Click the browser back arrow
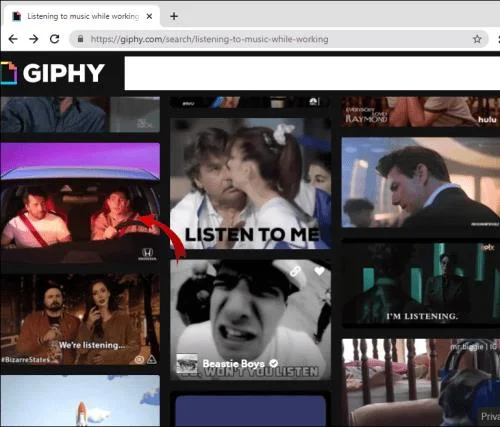The image size is (500, 427). click(13, 39)
